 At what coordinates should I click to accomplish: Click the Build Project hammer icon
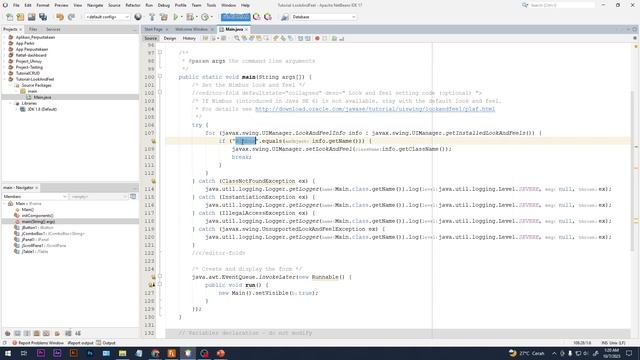click(152, 17)
